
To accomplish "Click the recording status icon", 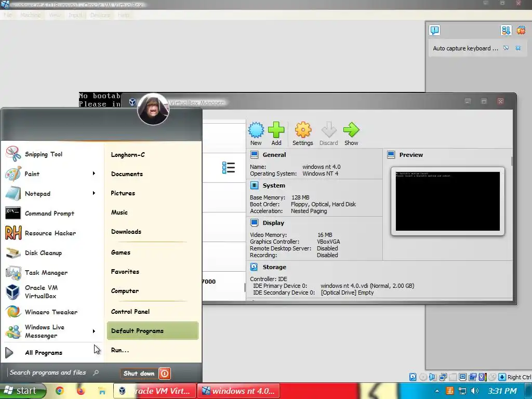I will point(472,377).
